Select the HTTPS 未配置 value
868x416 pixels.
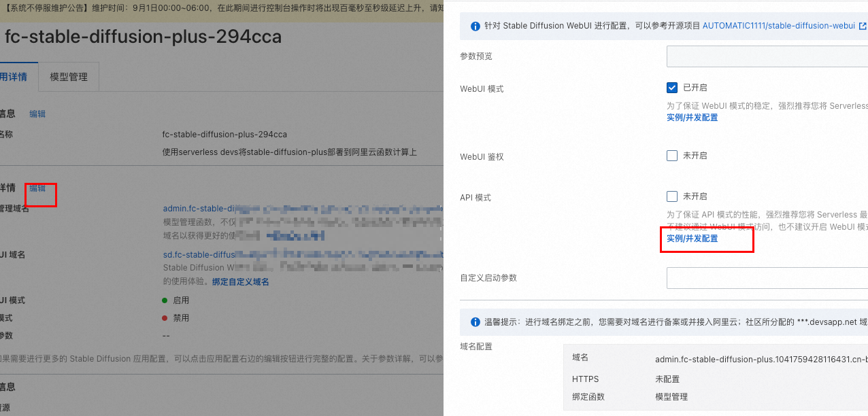[x=667, y=379]
